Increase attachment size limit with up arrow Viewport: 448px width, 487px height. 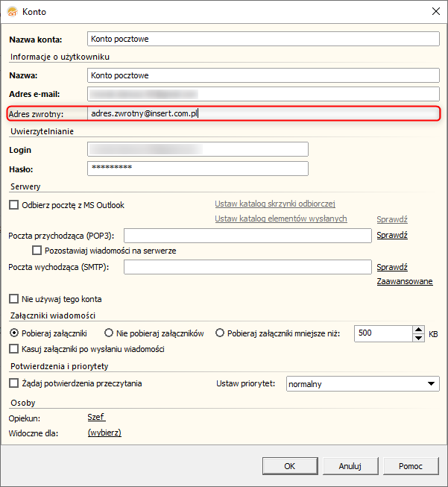(418, 329)
